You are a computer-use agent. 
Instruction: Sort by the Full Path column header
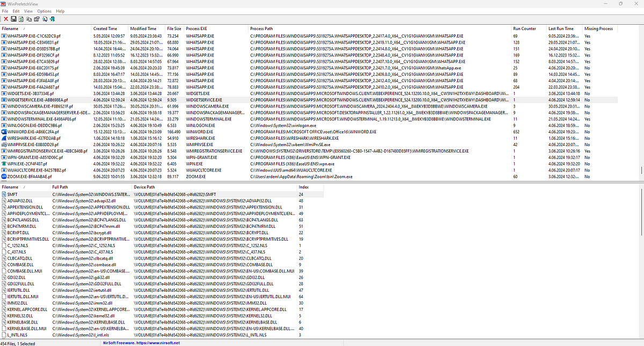[x=91, y=186]
